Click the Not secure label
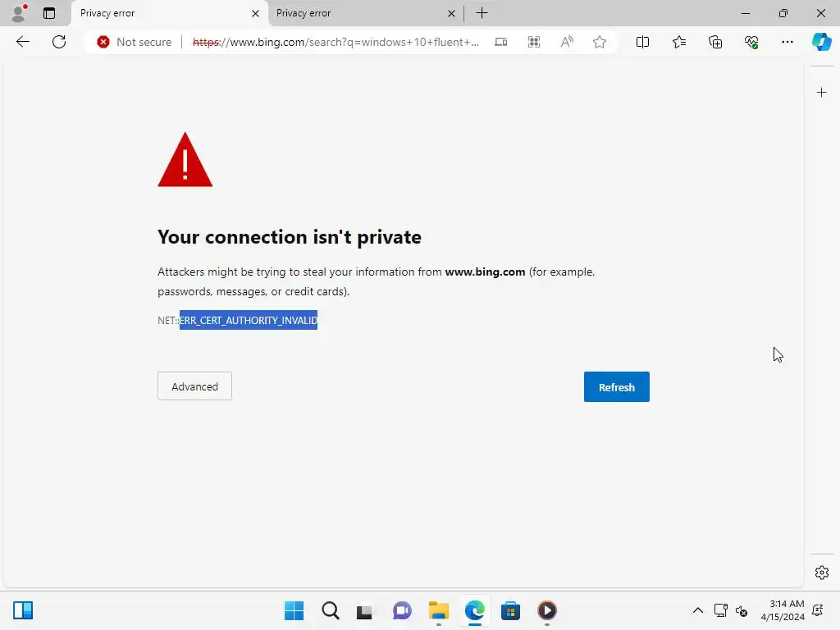This screenshot has width=840, height=630. pyautogui.click(x=144, y=42)
